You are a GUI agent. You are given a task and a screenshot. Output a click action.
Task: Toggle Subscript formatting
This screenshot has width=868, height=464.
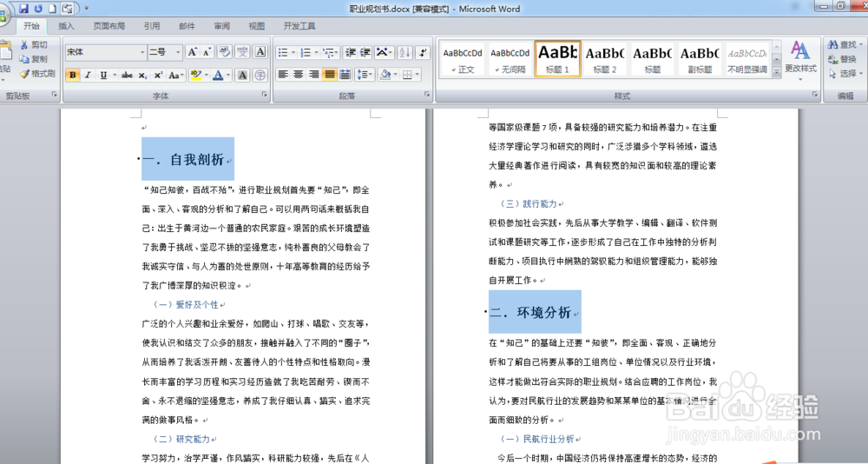142,75
